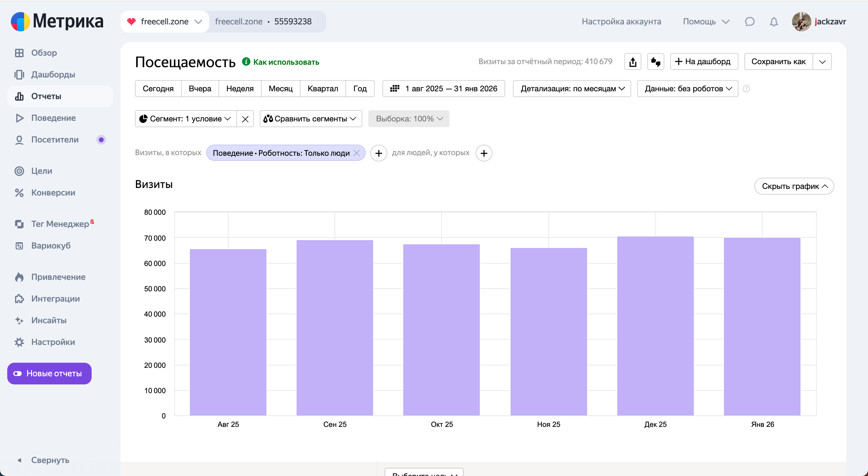The height and width of the screenshot is (476, 868).
Task: Select the Квартал period tab
Action: tap(322, 89)
